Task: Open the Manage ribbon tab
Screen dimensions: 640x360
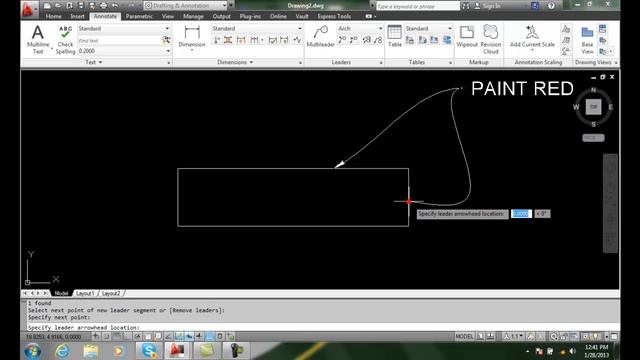Action: pos(193,16)
